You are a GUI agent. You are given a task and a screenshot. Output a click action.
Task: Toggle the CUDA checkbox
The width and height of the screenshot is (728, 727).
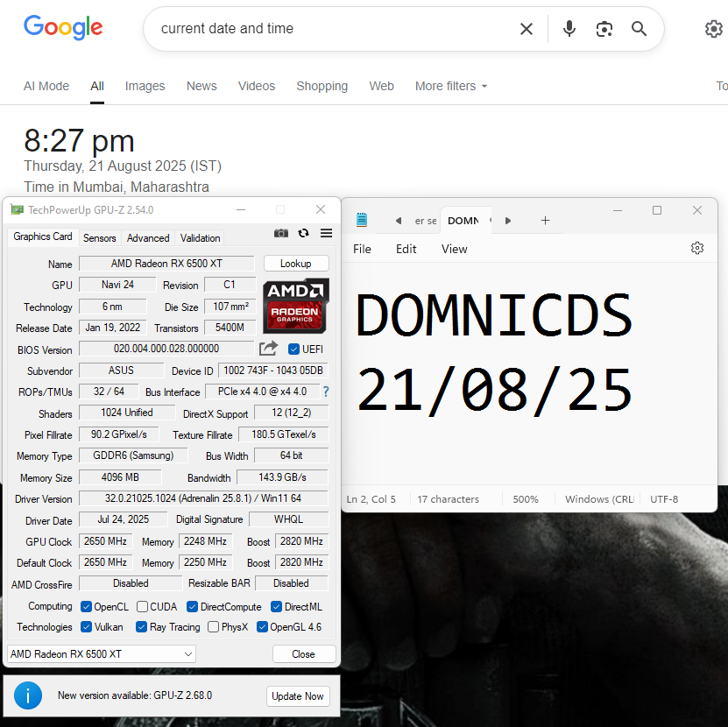click(142, 607)
